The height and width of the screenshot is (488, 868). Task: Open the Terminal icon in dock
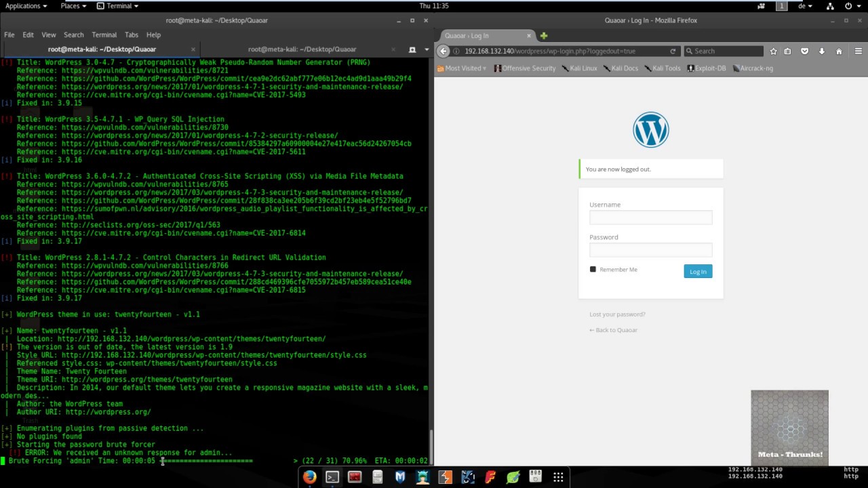click(x=332, y=477)
